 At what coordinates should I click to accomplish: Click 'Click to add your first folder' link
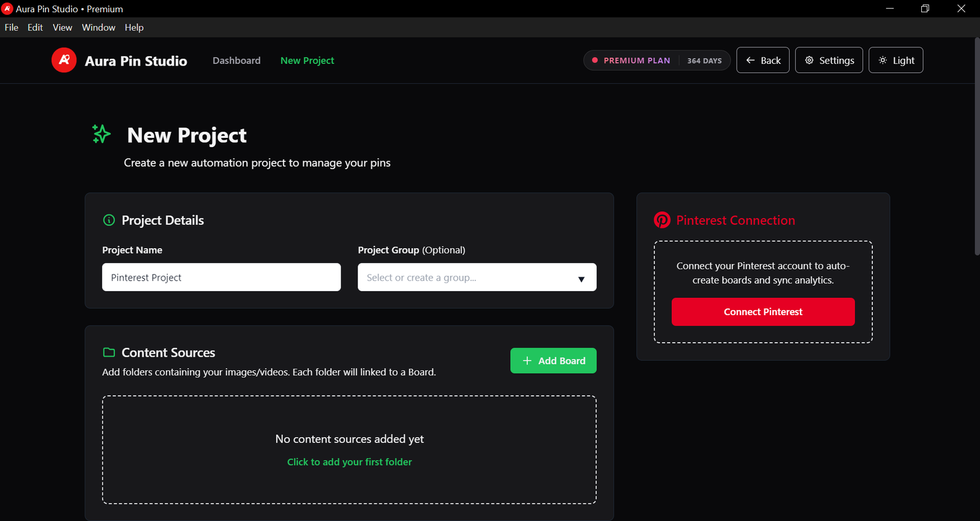(x=350, y=462)
